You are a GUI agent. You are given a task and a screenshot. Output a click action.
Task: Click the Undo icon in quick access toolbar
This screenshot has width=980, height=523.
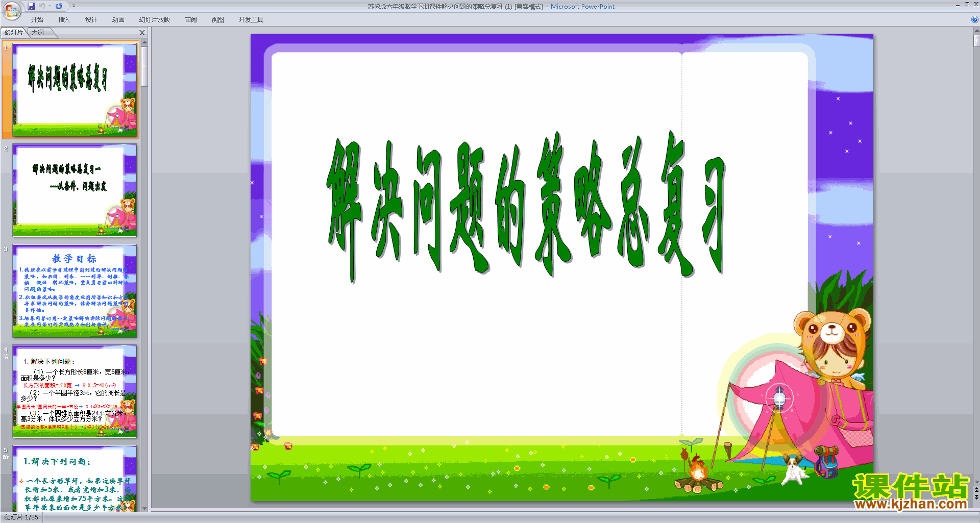coord(42,6)
